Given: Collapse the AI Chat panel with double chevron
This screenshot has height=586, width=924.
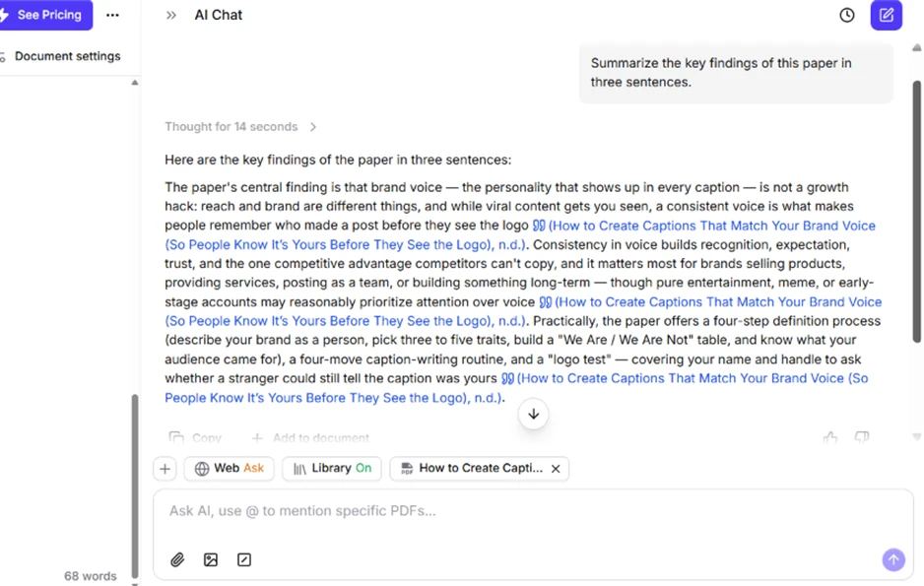Looking at the screenshot, I should 170,16.
